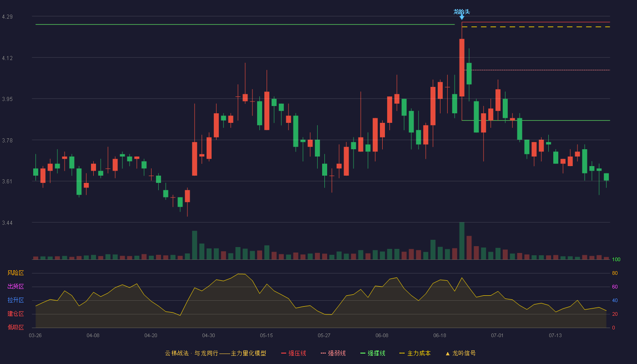Click the 建仓区 zone label

[x=15, y=314]
